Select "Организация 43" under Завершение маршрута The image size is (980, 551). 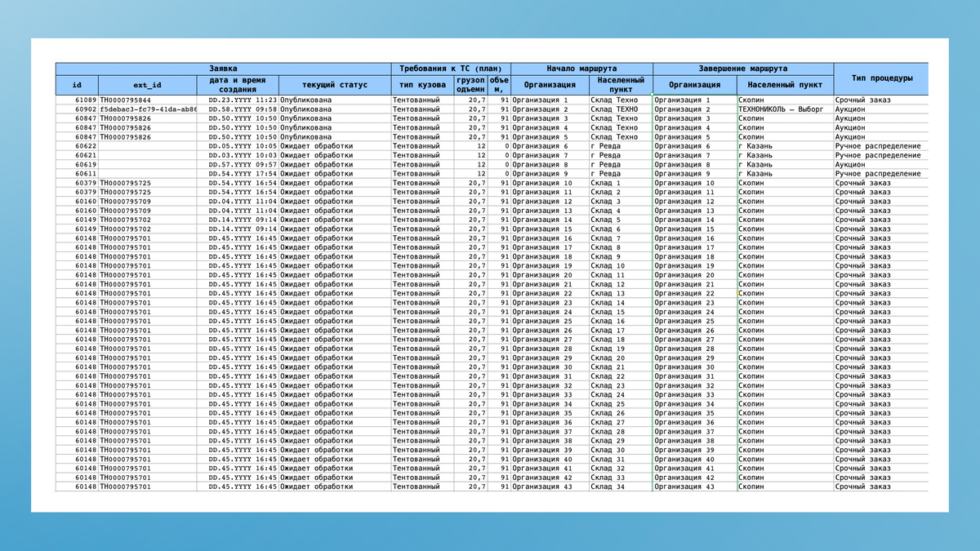[x=694, y=487]
